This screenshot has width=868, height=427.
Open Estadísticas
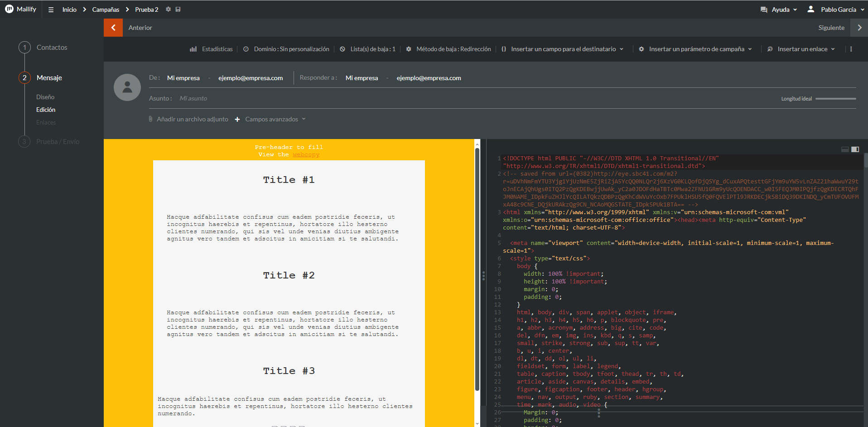coord(217,49)
